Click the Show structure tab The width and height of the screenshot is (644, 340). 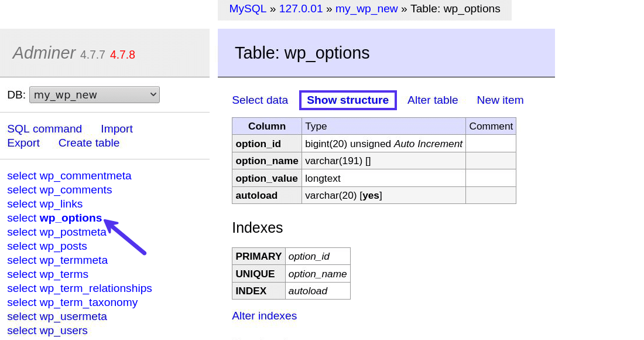[x=347, y=100]
